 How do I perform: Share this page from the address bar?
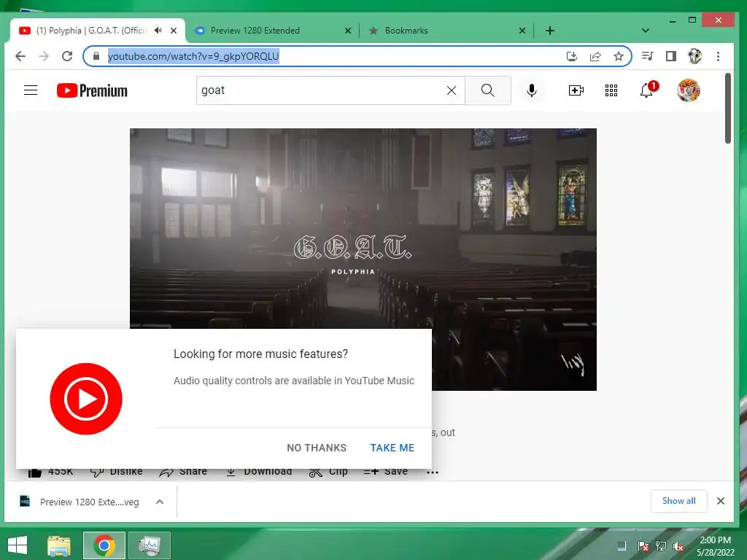point(595,57)
